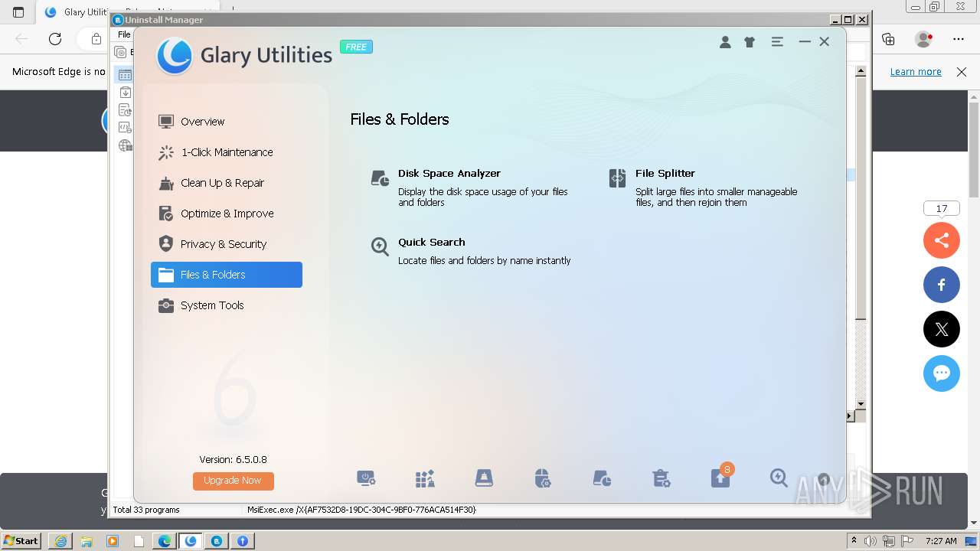The height and width of the screenshot is (551, 980).
Task: Click the Glary Utilities crescent logo
Action: pyautogui.click(x=175, y=56)
